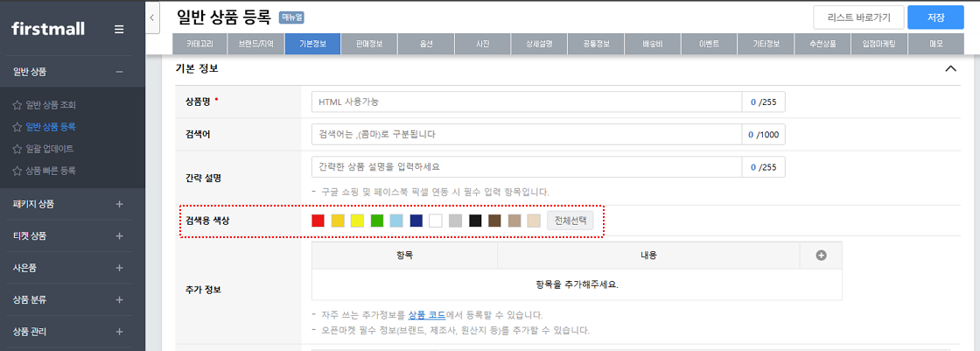Click the firstmall logo
Image resolution: width=980 pixels, height=351 pixels.
tap(48, 29)
